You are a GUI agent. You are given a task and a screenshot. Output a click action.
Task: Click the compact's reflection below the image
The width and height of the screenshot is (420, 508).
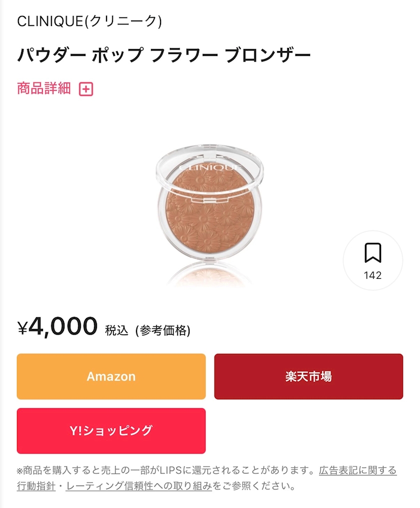click(209, 276)
